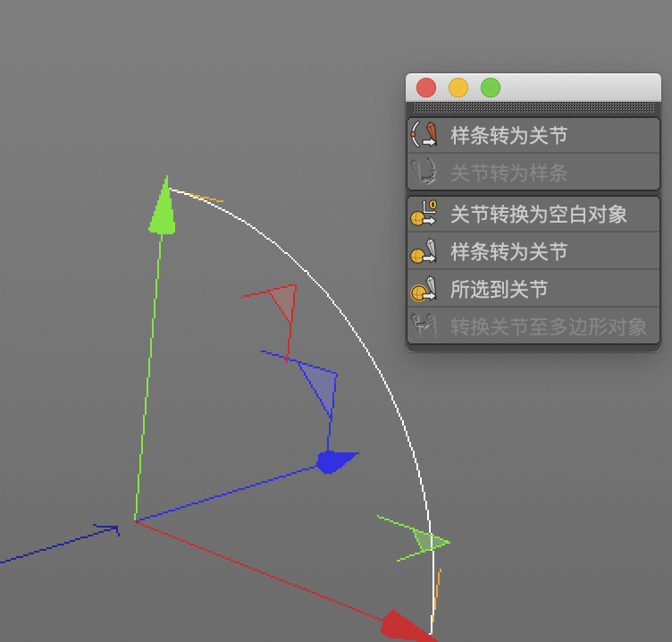
Task: Click the orange tangent handle at arc bottom
Action: coord(437,596)
